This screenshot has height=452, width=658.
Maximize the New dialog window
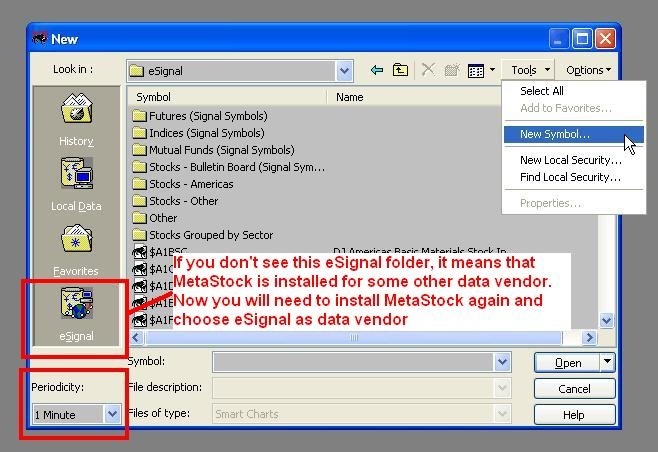[x=582, y=39]
